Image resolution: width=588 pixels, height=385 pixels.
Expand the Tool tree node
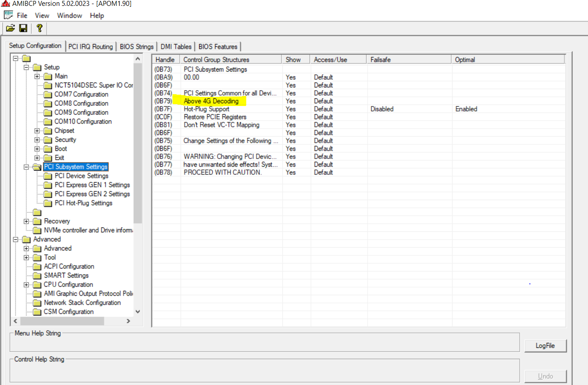[x=26, y=257]
